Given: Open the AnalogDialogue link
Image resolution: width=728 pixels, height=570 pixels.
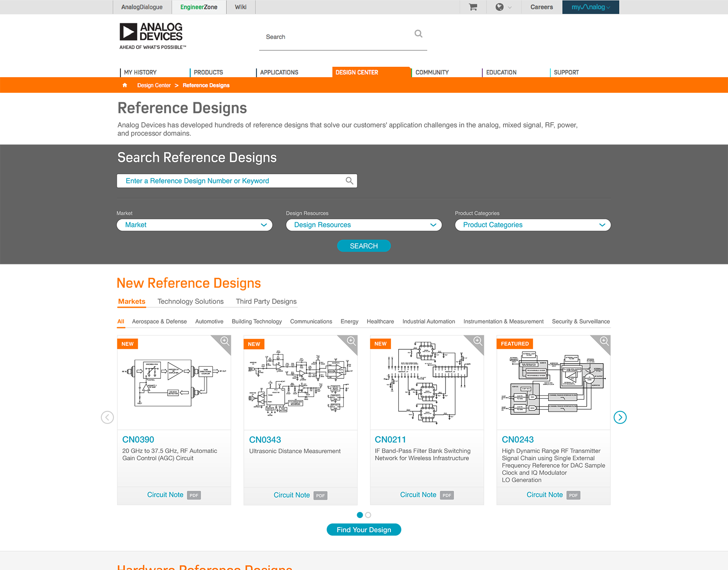Looking at the screenshot, I should point(142,7).
